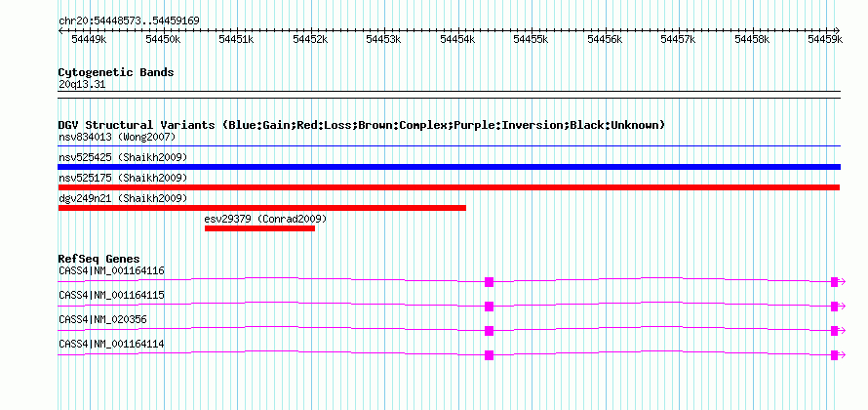
Task: Click the 54456k ruler tick label
Action: [x=605, y=39]
